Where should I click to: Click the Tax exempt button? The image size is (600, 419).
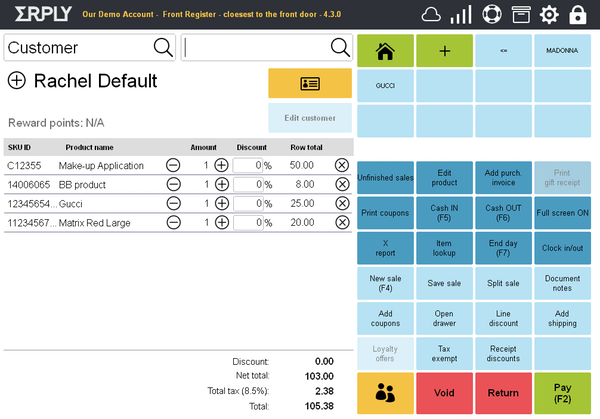point(445,353)
